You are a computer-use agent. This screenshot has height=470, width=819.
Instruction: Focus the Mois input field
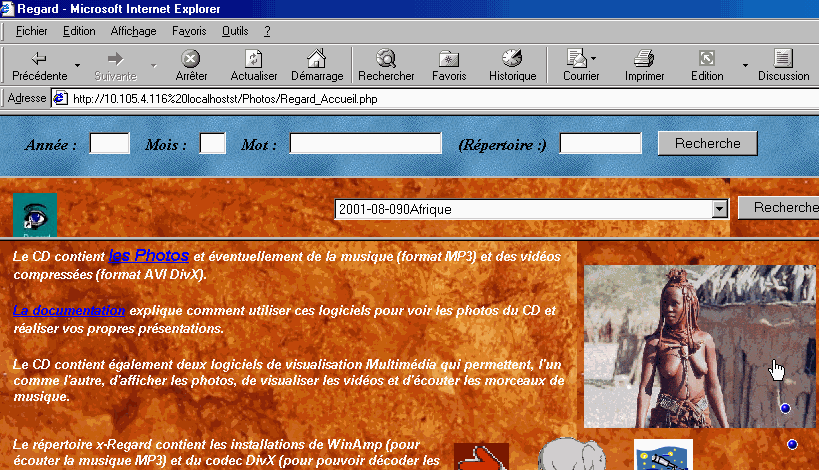(x=213, y=143)
